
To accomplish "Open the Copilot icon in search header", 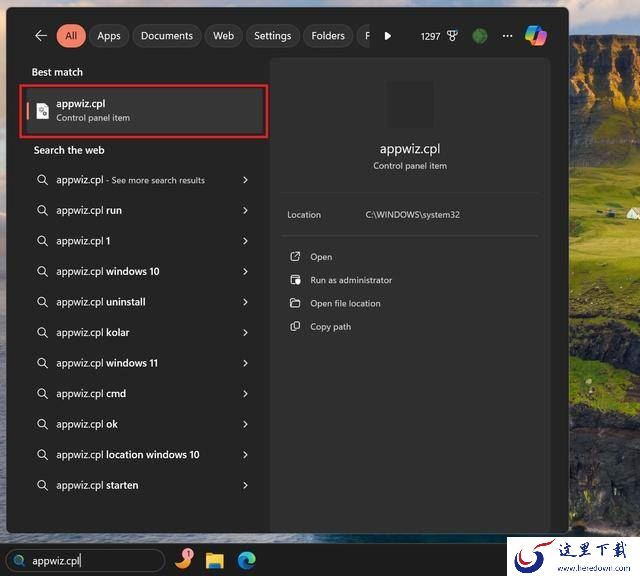I will pos(536,36).
